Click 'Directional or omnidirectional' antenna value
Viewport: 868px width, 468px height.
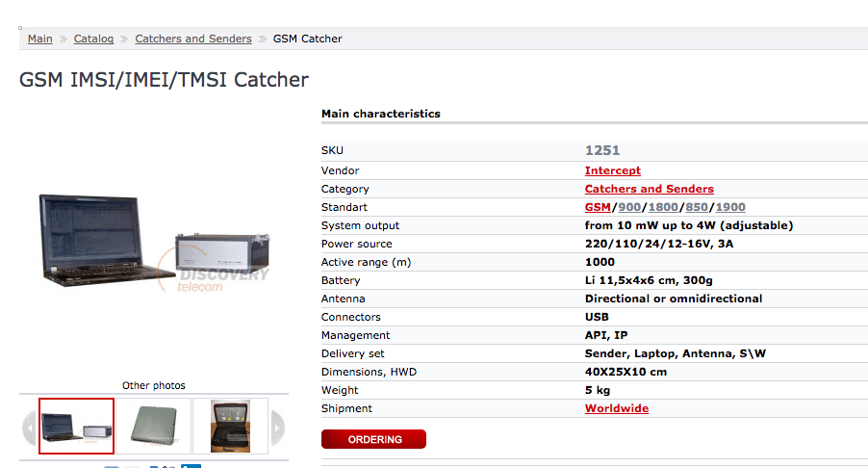[674, 299]
